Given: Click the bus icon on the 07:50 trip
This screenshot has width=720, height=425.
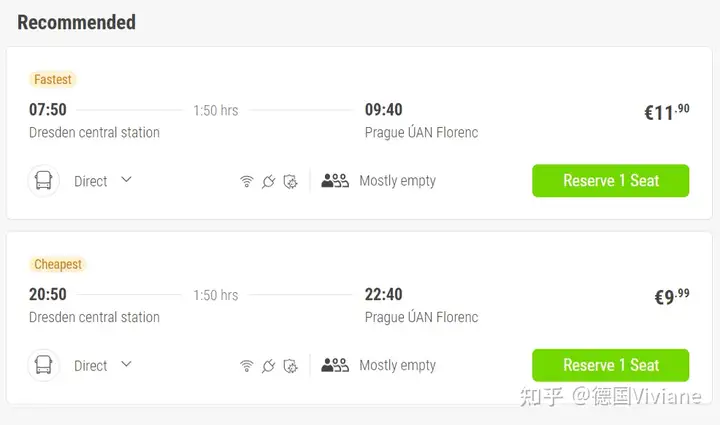Looking at the screenshot, I should click(x=44, y=181).
